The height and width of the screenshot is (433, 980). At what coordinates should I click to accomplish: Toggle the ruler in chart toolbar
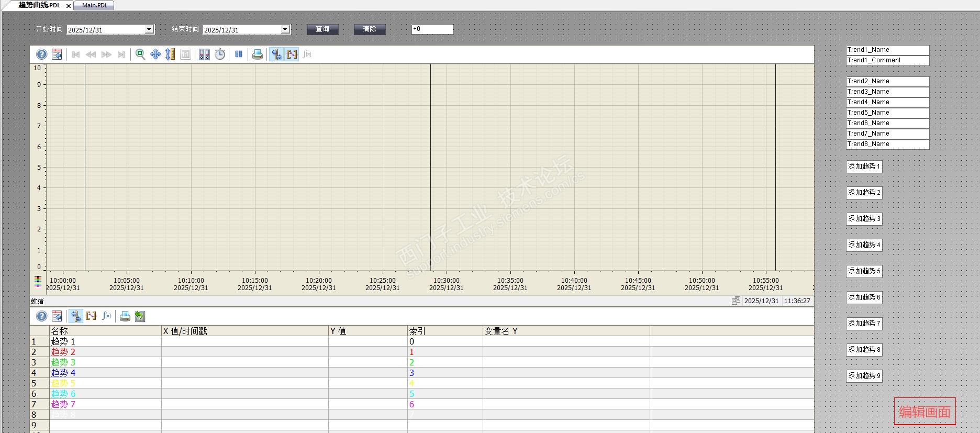[276, 54]
